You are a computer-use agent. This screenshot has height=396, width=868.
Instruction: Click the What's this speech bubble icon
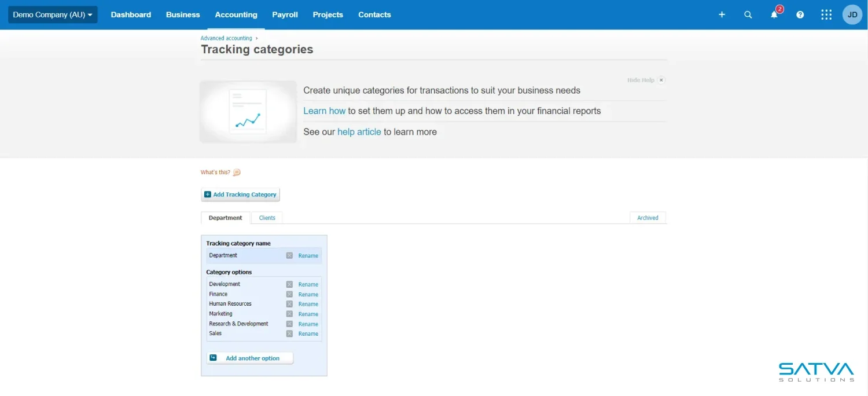coord(237,173)
